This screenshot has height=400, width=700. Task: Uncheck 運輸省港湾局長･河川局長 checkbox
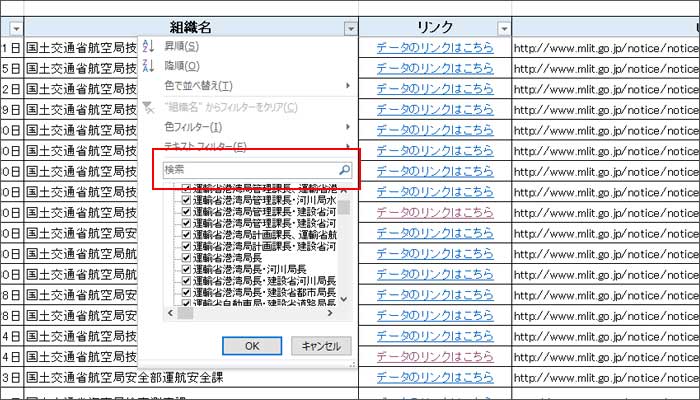pyautogui.click(x=186, y=269)
